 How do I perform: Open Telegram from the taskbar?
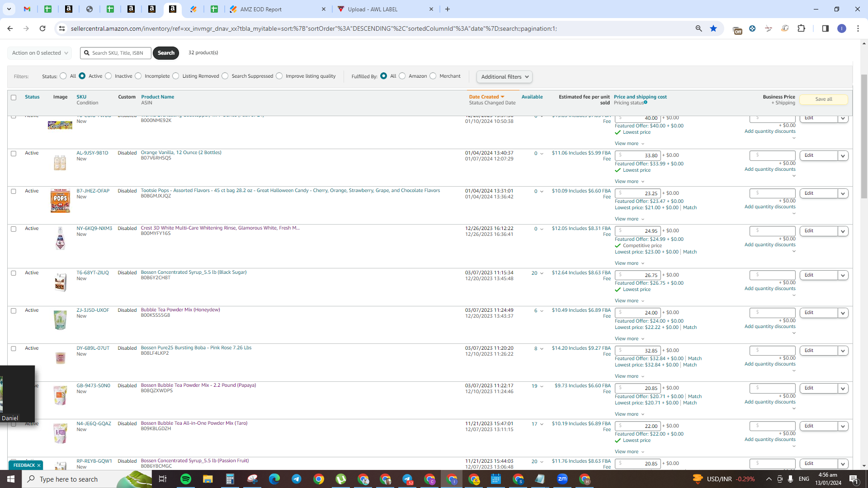pos(297,479)
